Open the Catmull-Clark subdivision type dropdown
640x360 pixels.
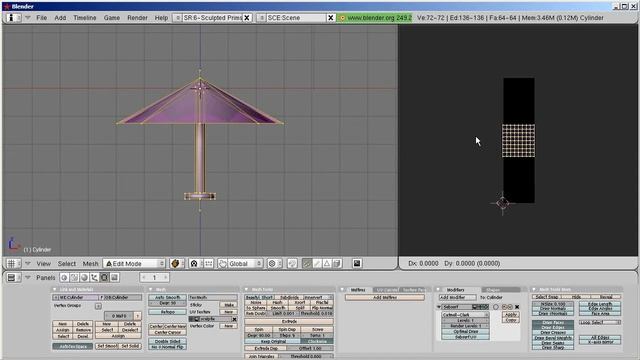[x=465, y=315]
